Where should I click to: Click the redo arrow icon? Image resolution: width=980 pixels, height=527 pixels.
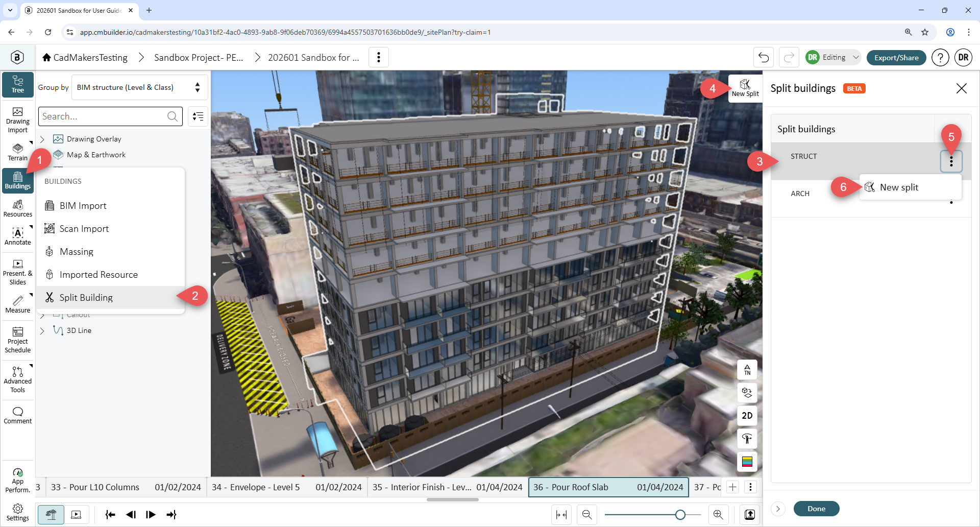(789, 57)
